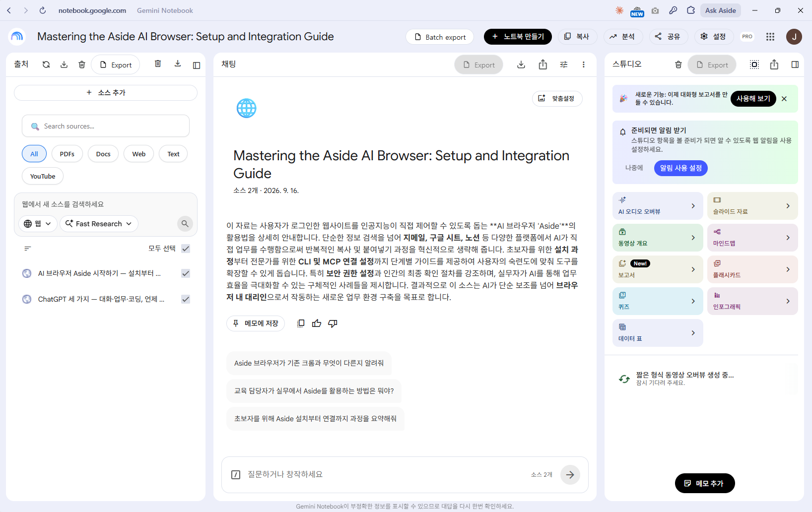
Task: Click the trash icon beside sources Export
Action: click(x=82, y=64)
